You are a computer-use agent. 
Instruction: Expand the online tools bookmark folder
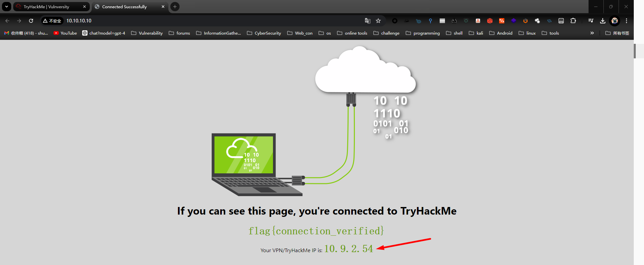352,33
